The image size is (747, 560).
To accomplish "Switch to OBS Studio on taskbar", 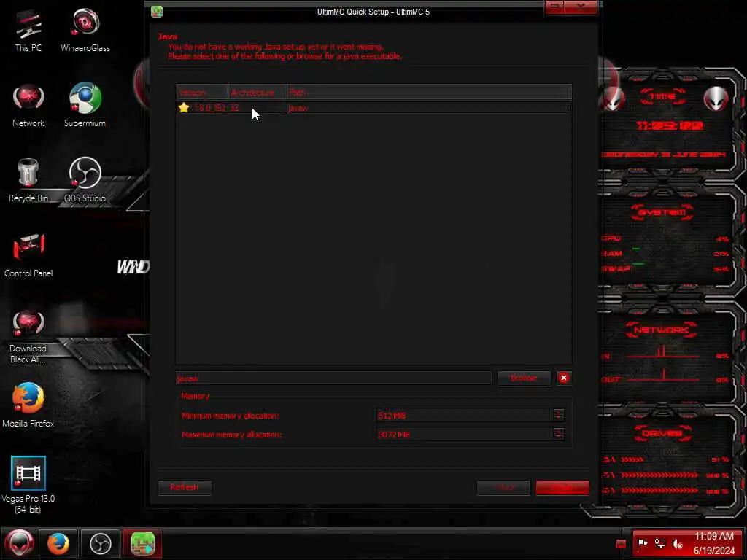I will [x=101, y=543].
